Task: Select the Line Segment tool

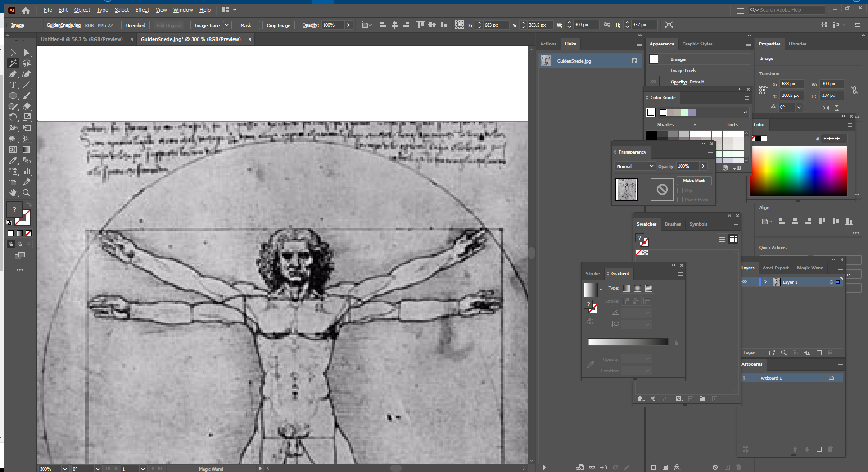Action: pos(27,85)
